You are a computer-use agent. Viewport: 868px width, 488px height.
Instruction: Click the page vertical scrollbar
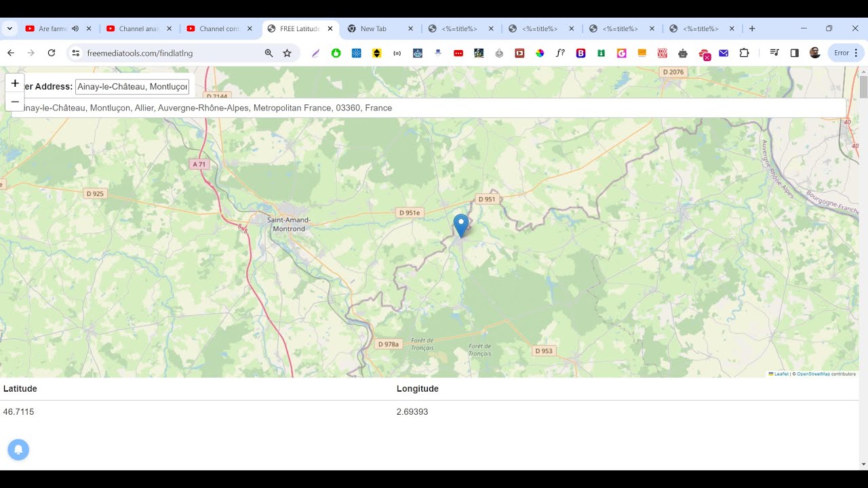click(x=863, y=271)
